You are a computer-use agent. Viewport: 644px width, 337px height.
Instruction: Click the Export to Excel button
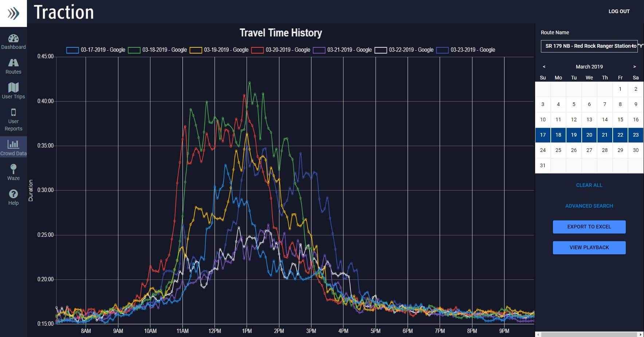point(589,227)
